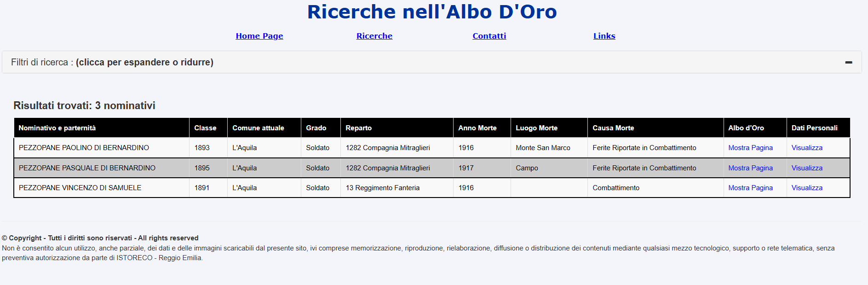Click the death year 1917 cell
Screen dimensions: 868x285
pos(482,168)
